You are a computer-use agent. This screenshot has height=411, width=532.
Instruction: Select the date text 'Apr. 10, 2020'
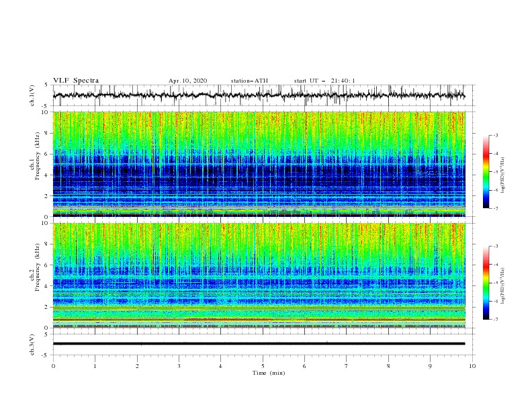[x=187, y=81]
